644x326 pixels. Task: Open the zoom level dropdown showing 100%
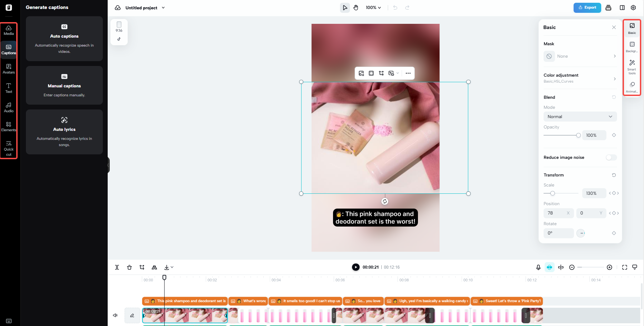(x=373, y=7)
